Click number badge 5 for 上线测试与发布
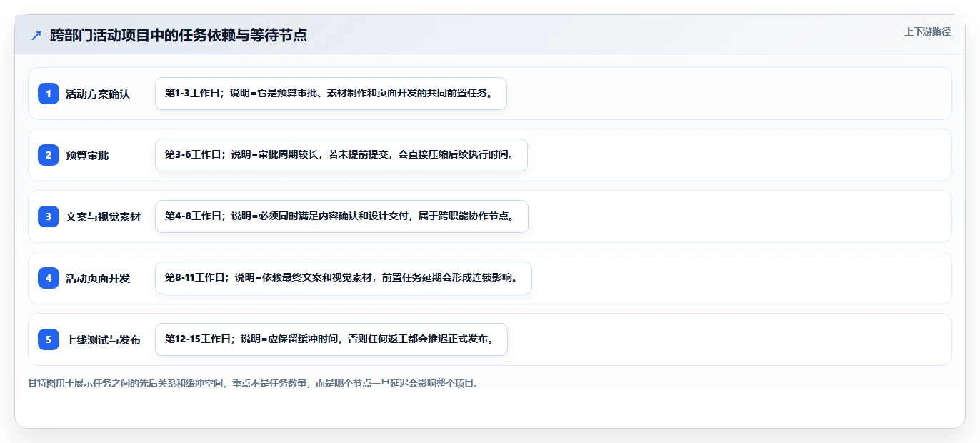 (x=49, y=339)
